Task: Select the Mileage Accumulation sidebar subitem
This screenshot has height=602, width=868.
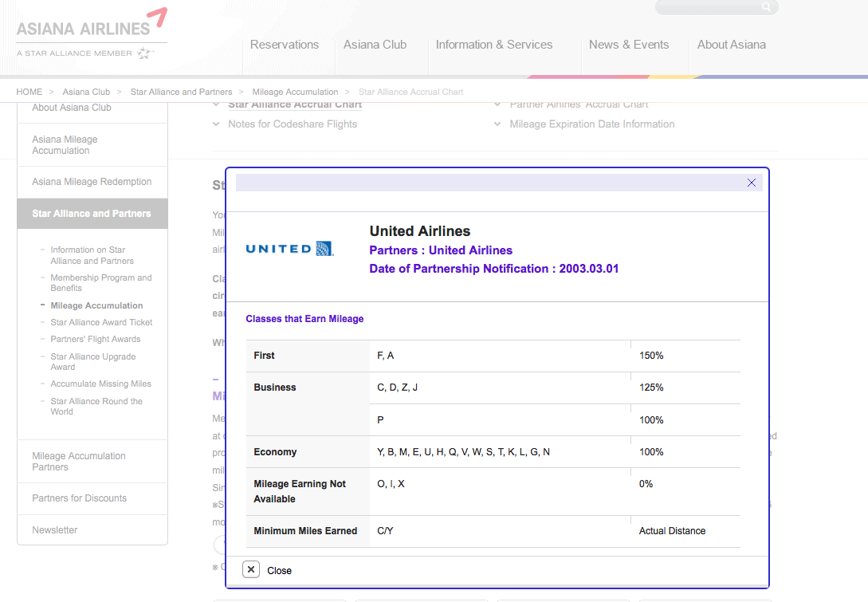Action: click(96, 305)
